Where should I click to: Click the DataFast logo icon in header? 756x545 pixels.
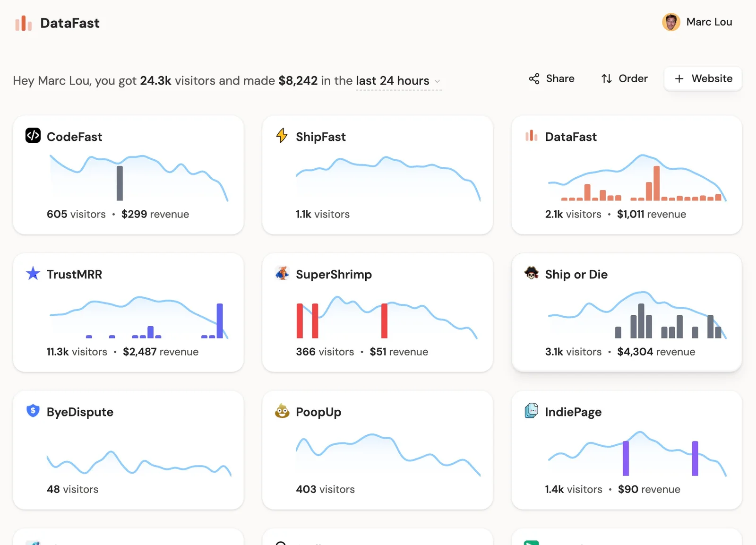tap(23, 23)
